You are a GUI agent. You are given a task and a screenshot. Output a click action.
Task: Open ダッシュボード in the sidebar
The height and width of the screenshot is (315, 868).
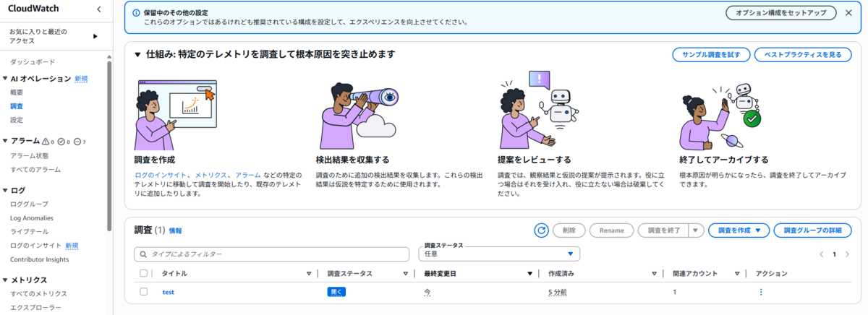(x=33, y=62)
